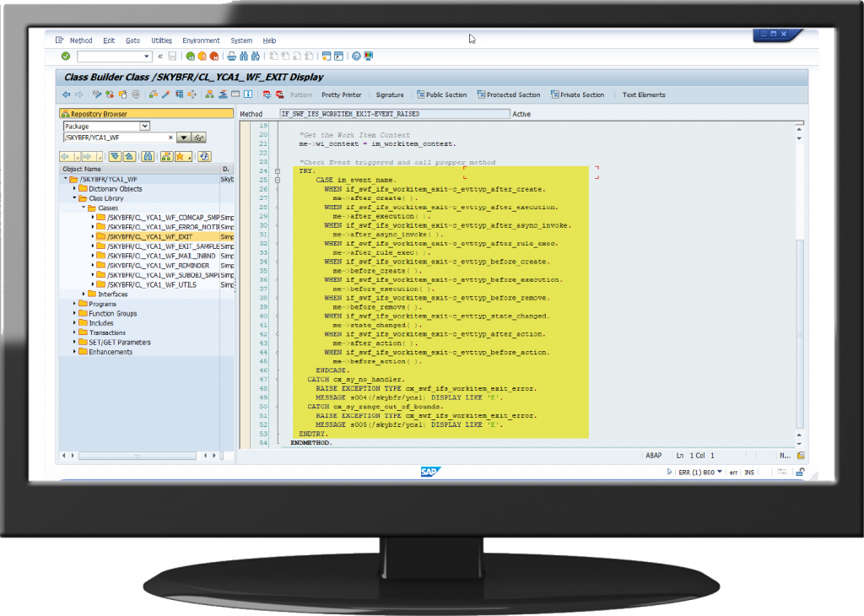Open the Private Section
Screen dimensions: 864x616
click(x=577, y=95)
